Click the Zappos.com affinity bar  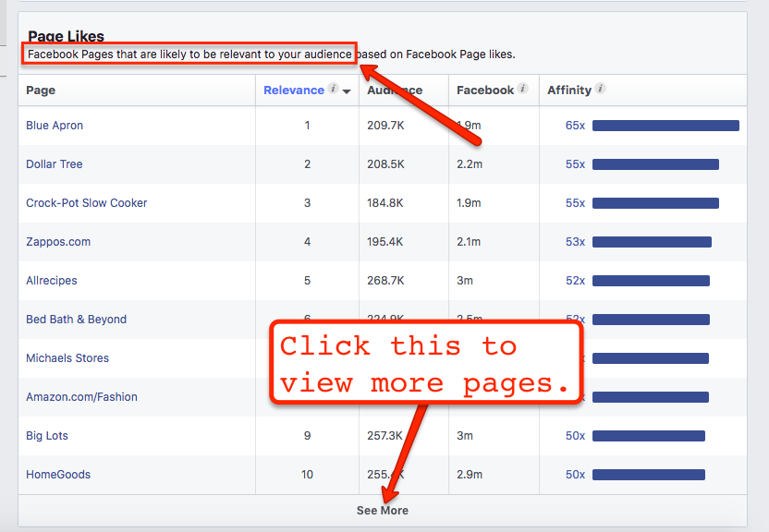[652, 241]
